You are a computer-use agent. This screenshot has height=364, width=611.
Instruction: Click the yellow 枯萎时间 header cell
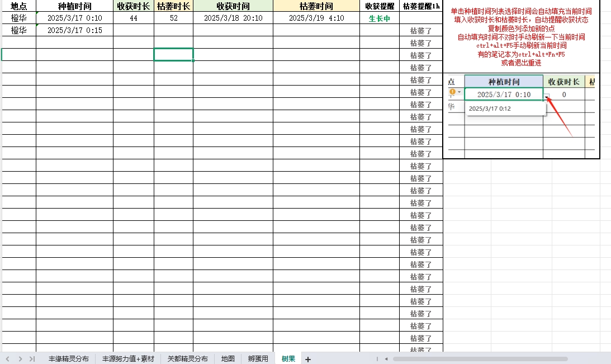(x=316, y=6)
